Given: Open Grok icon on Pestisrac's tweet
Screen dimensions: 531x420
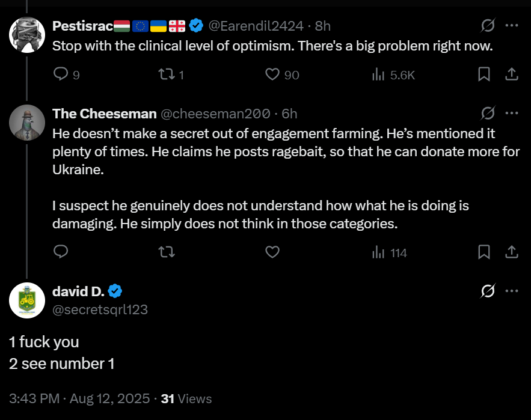Looking at the screenshot, I should tap(488, 25).
